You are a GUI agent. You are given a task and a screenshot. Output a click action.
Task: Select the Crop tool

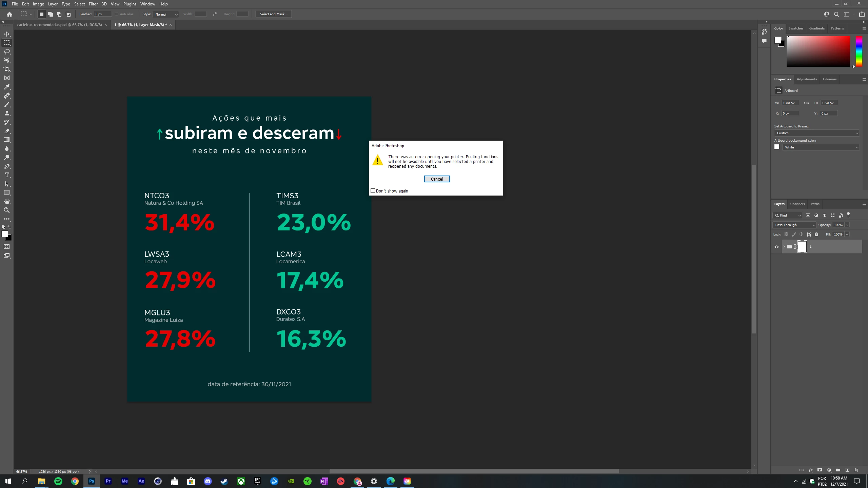click(x=7, y=69)
